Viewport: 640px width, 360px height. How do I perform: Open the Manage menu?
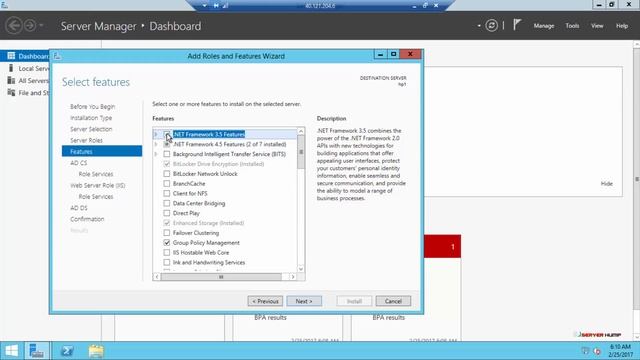pos(544,26)
